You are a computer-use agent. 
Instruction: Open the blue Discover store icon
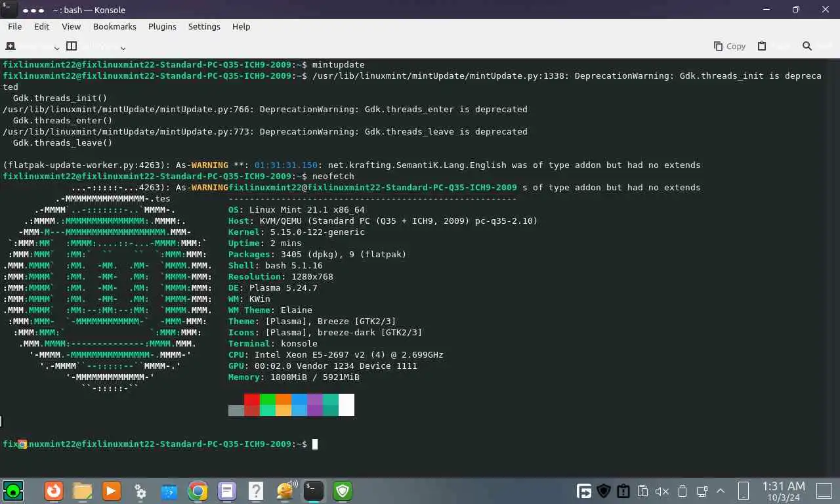(169, 490)
